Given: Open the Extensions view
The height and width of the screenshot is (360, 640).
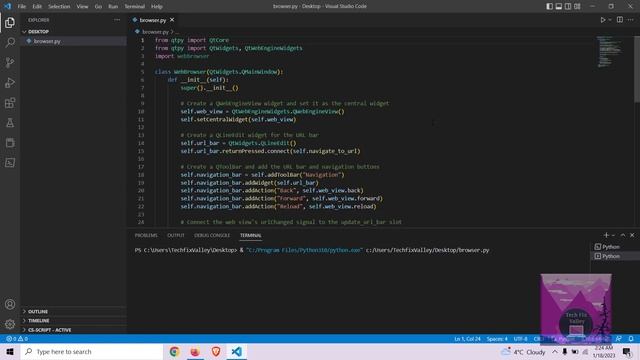Looking at the screenshot, I should pyautogui.click(x=10, y=102).
